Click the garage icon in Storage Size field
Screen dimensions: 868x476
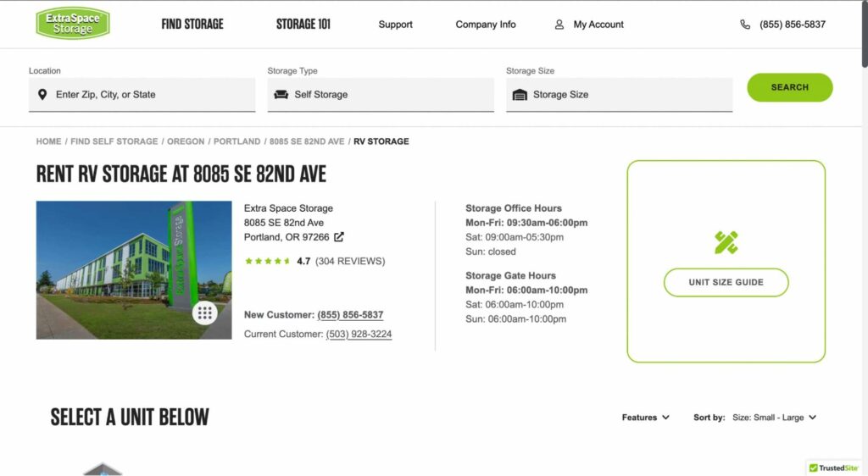click(x=520, y=95)
